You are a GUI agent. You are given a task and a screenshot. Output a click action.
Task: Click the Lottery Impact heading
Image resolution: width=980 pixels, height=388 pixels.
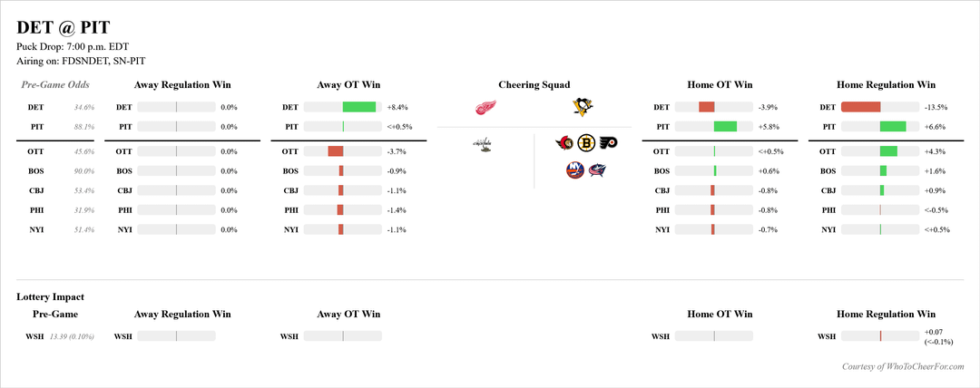click(x=50, y=296)
